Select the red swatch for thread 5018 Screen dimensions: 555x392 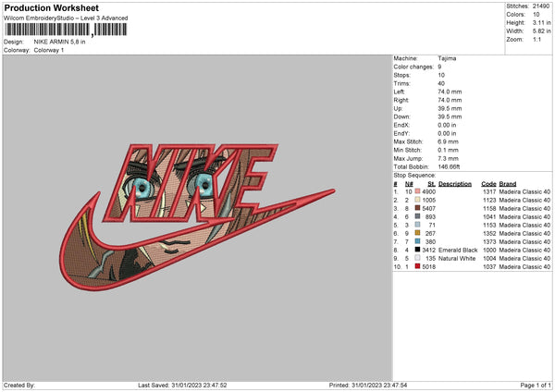click(x=417, y=266)
